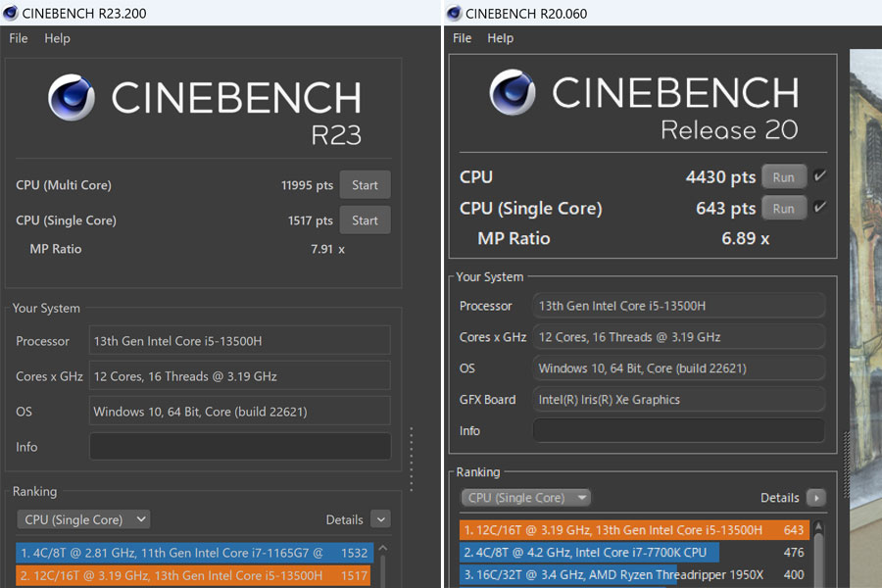
Task: Click the R23 vertical dotted panel divider handle
Action: pos(412,459)
